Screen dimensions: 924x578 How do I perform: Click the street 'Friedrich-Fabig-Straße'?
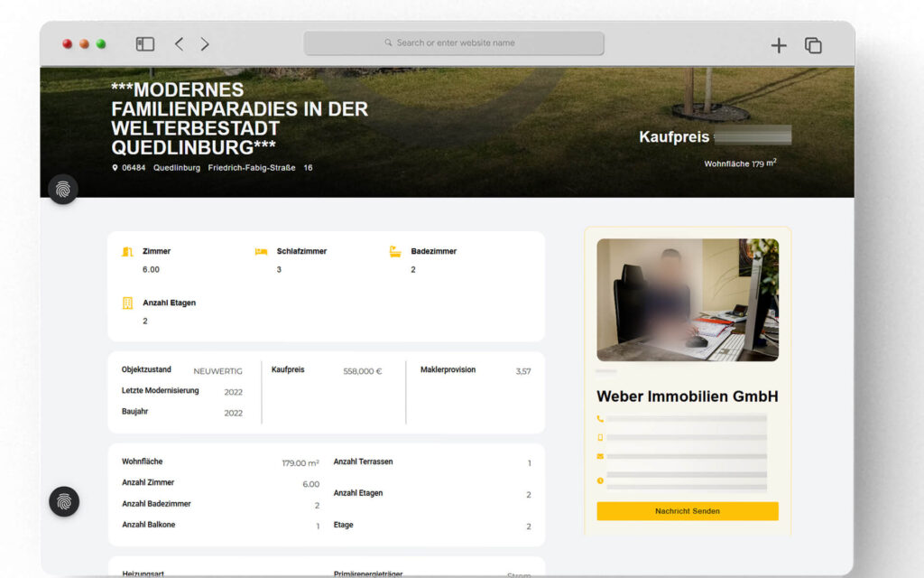(x=252, y=167)
